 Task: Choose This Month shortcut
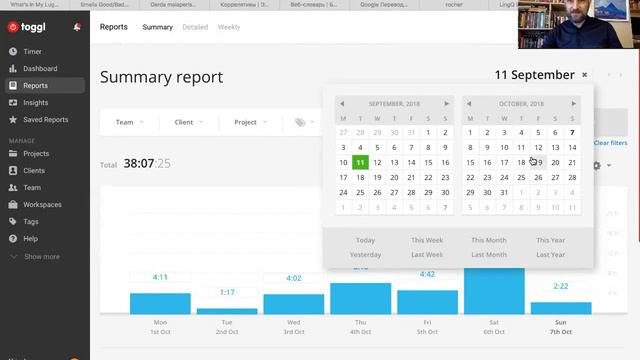[489, 240]
